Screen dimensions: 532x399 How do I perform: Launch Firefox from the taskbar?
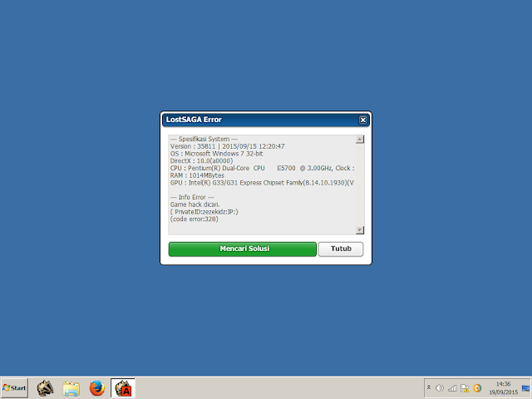(x=97, y=388)
